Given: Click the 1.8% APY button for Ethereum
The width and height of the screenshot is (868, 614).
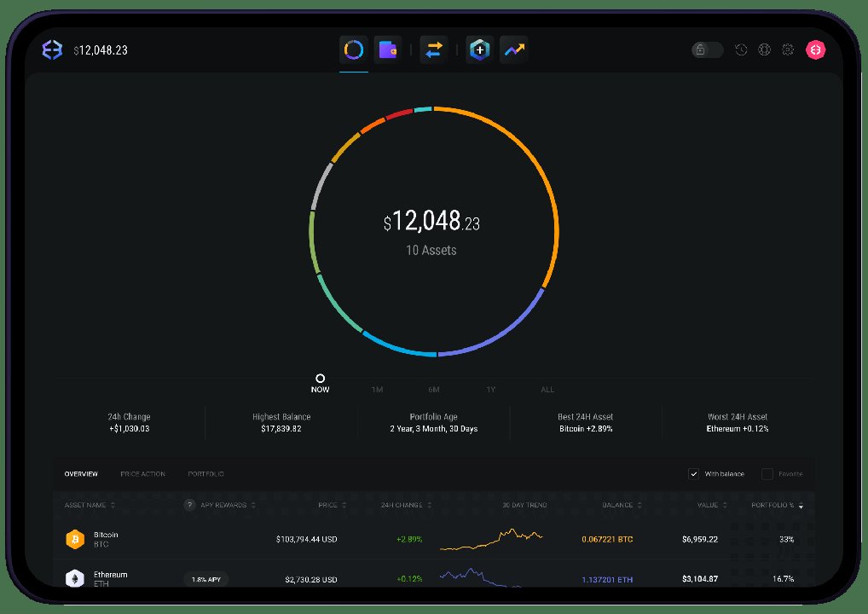Looking at the screenshot, I should [205, 580].
